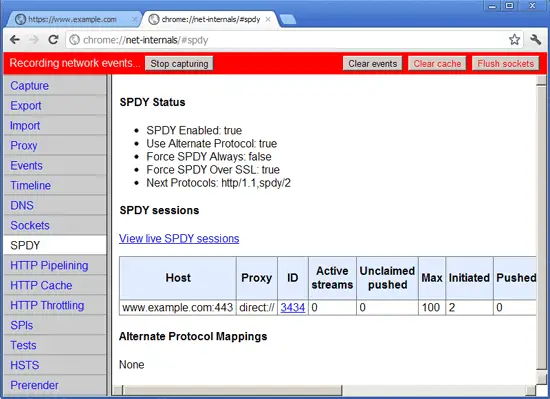Click the Pushed column header
Viewport: 550px width, 399px height.
click(x=515, y=278)
